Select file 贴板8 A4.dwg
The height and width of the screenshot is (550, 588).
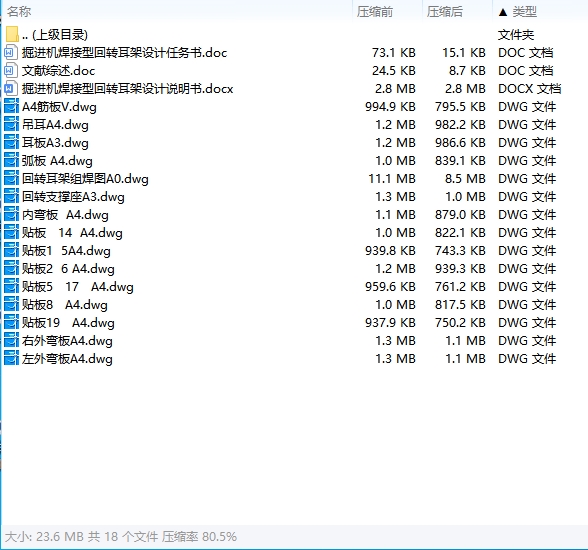coord(64,305)
